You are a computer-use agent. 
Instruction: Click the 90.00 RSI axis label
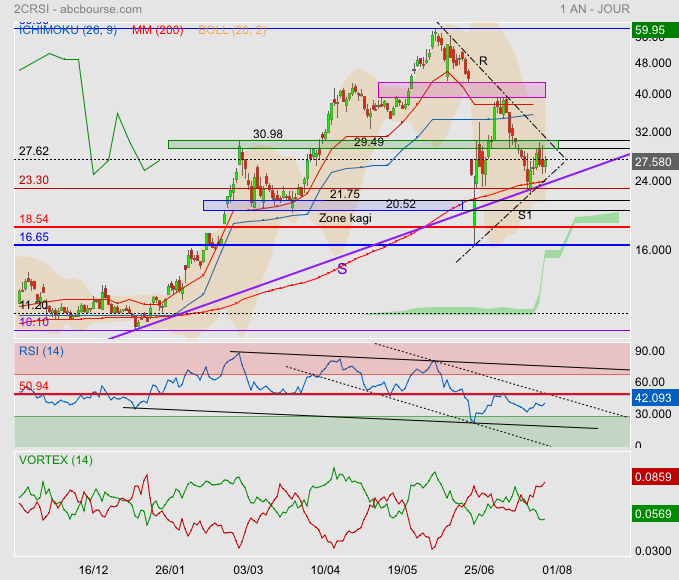point(650,351)
